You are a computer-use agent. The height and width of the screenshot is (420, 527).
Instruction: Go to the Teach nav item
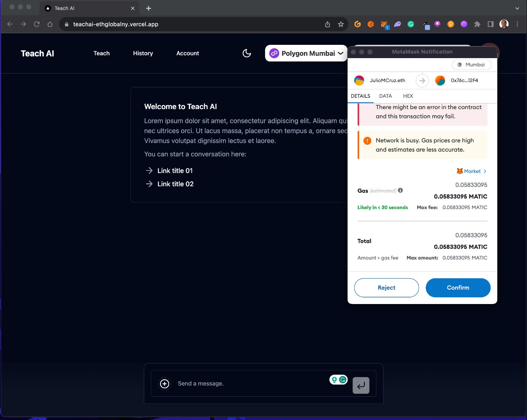102,53
